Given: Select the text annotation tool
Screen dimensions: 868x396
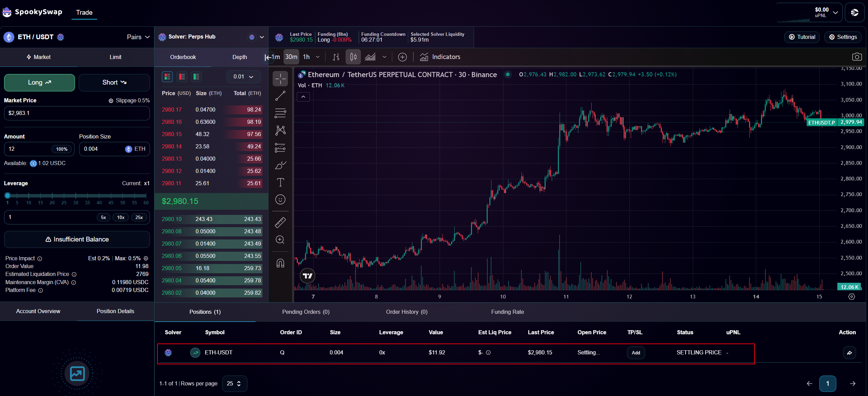Looking at the screenshot, I should [x=280, y=182].
